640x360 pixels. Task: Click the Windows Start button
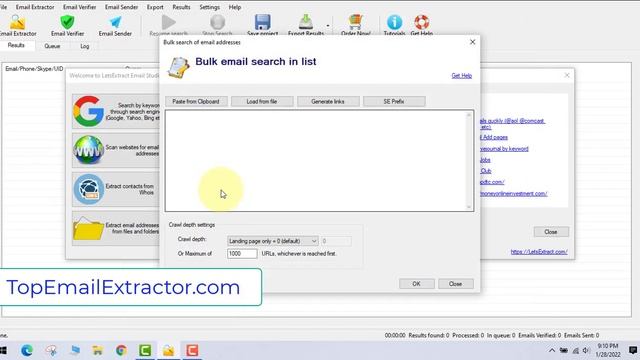point(3,350)
